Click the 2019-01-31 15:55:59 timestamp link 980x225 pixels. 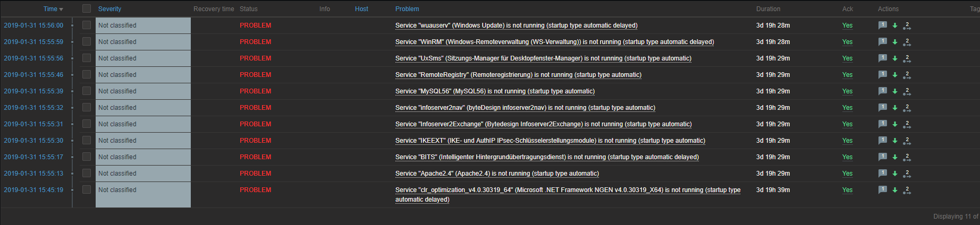33,42
